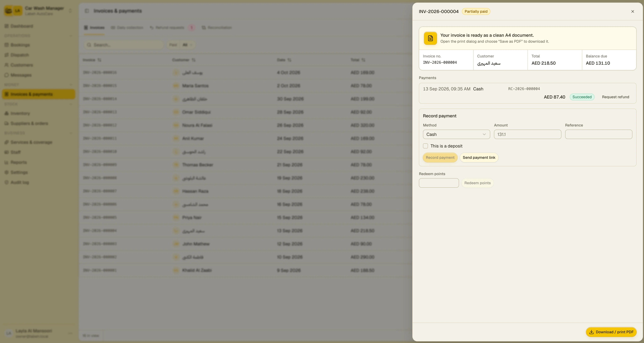Open the Layla Al Mansoori user menu
The image size is (644, 343).
point(39,333)
